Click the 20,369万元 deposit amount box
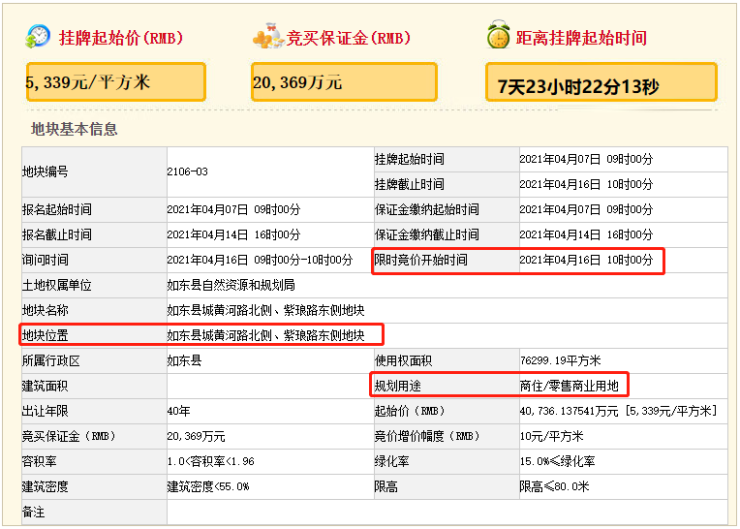Viewport: 740px width, 529px height. click(x=344, y=82)
